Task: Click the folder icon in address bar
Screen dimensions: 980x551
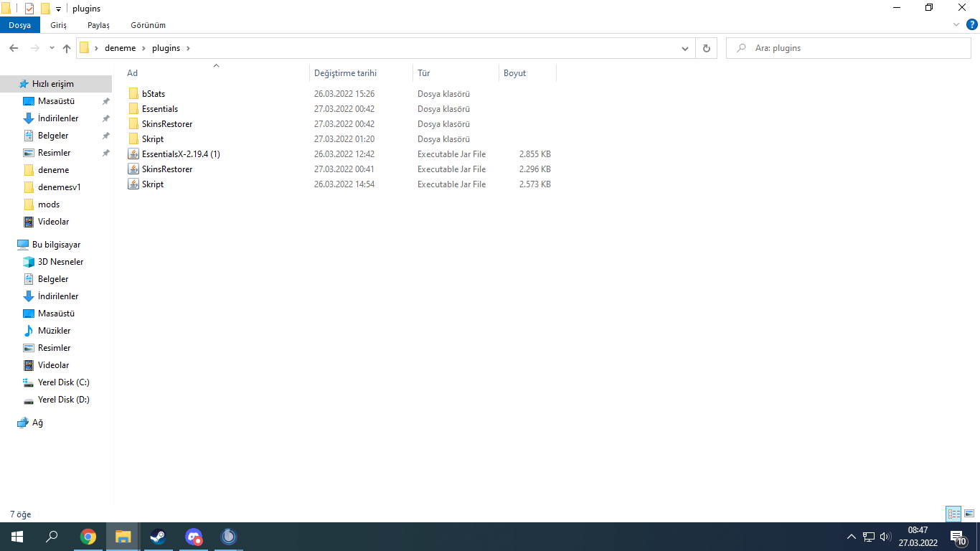Action: coord(85,48)
